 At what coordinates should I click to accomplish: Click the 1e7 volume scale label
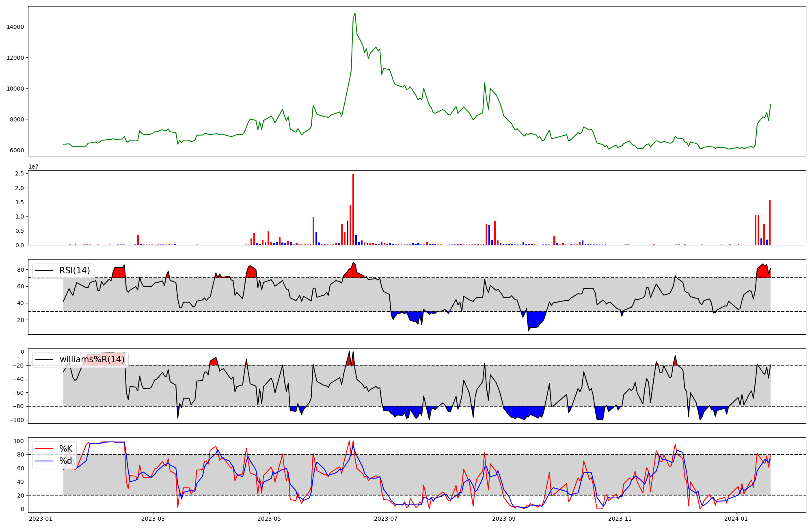(33, 167)
